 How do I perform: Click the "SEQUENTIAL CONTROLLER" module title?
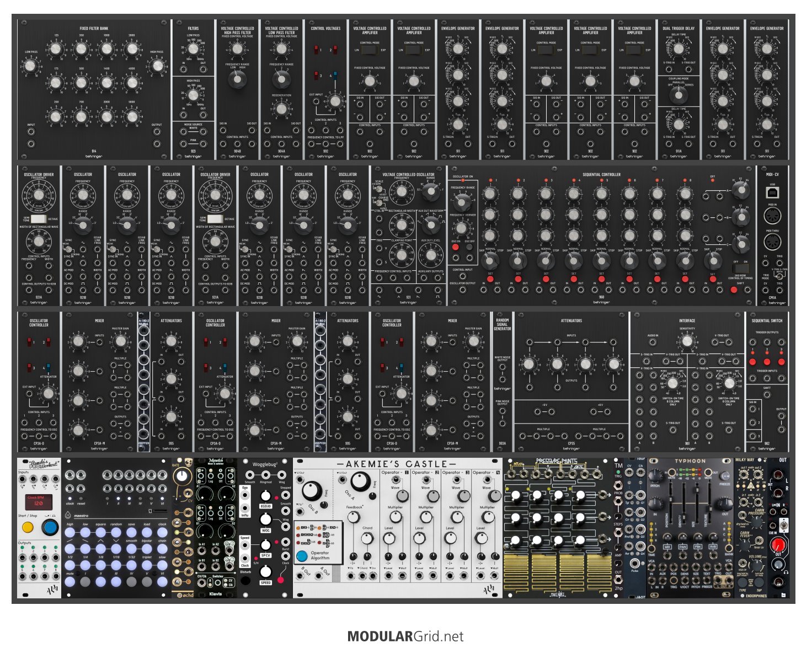[601, 174]
